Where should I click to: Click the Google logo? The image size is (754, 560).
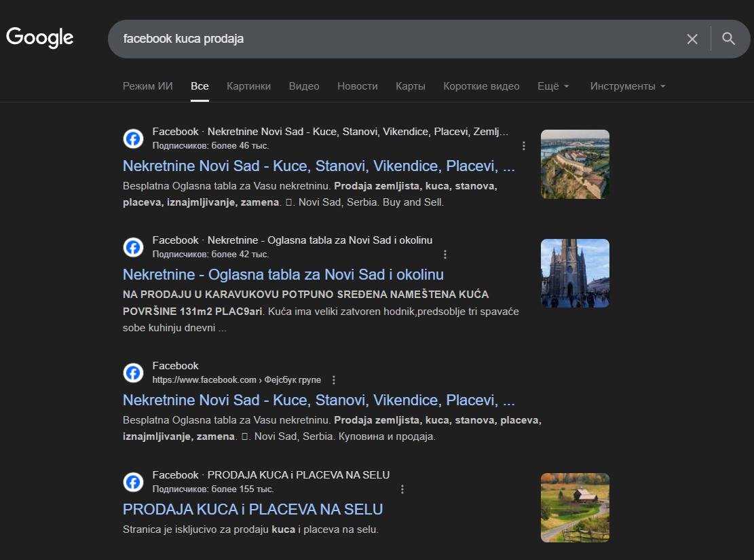pos(39,37)
